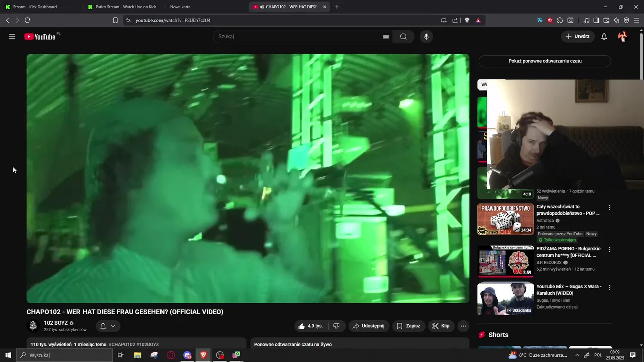Open File Explorer from taskbar
644x362 pixels.
(137, 355)
